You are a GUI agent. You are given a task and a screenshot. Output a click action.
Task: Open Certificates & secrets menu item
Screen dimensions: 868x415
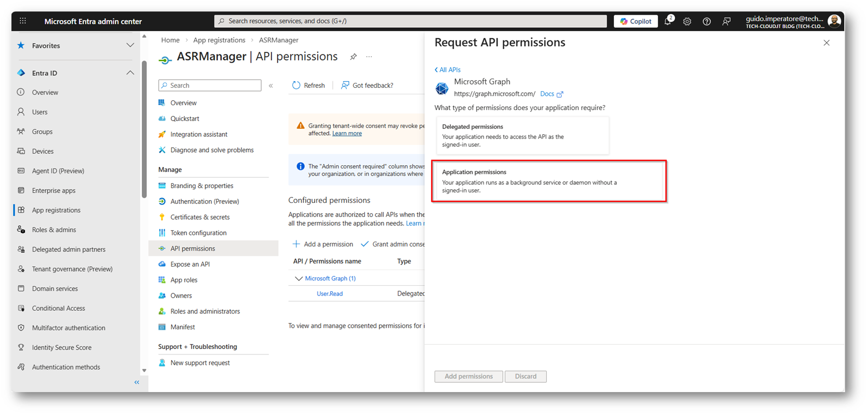pos(200,217)
